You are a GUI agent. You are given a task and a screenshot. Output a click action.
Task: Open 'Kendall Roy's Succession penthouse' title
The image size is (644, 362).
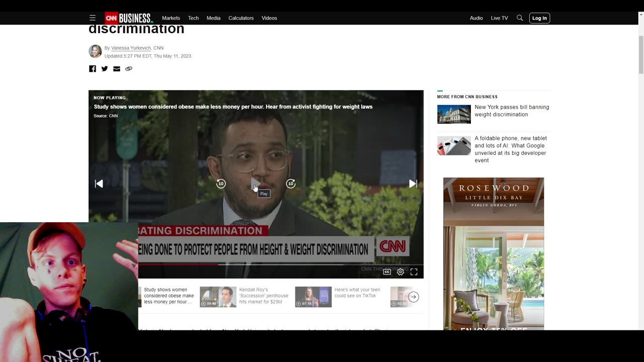click(x=264, y=296)
